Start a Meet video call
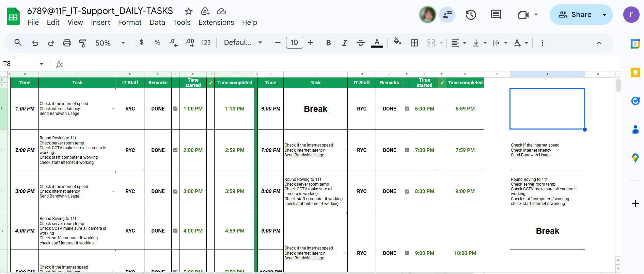This screenshot has height=274, width=644. click(x=523, y=15)
